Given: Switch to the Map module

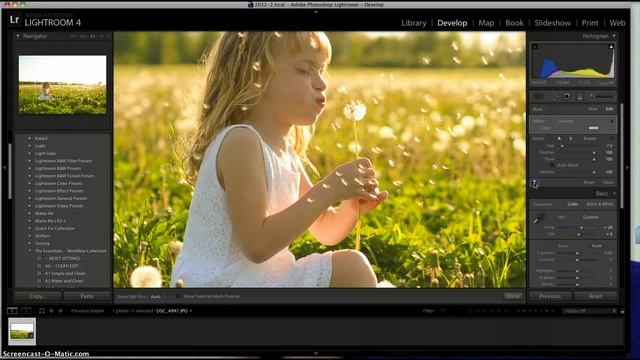Looking at the screenshot, I should pos(486,23).
